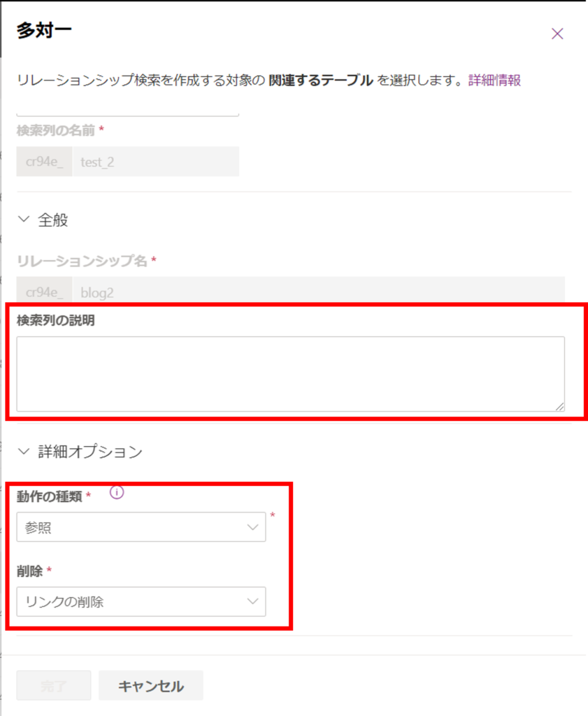Click the 検索列の説明 label
588x716 pixels.
pyautogui.click(x=55, y=321)
